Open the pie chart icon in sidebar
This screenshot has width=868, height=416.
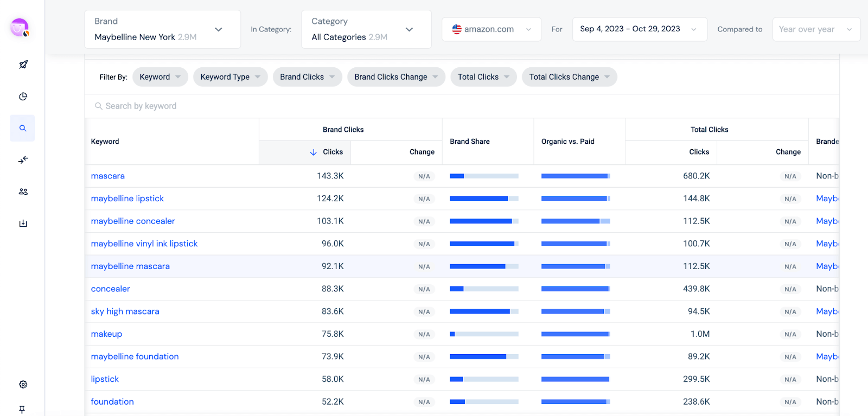pyautogui.click(x=23, y=97)
